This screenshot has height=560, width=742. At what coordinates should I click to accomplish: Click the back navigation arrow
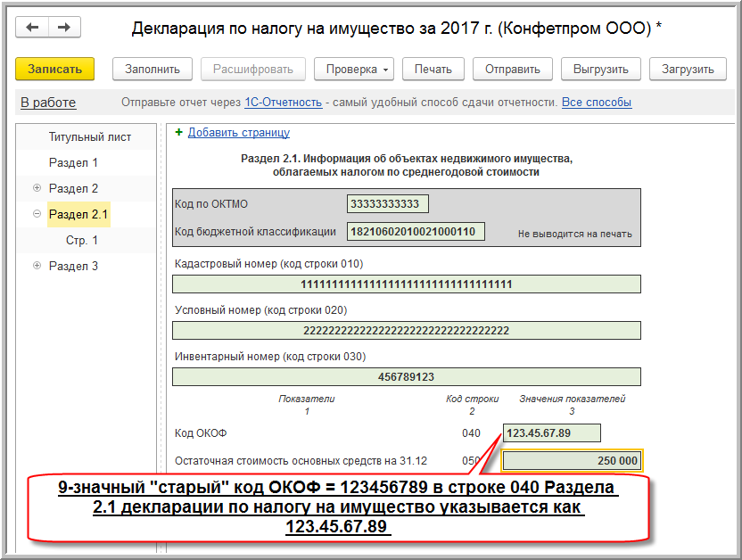point(33,28)
